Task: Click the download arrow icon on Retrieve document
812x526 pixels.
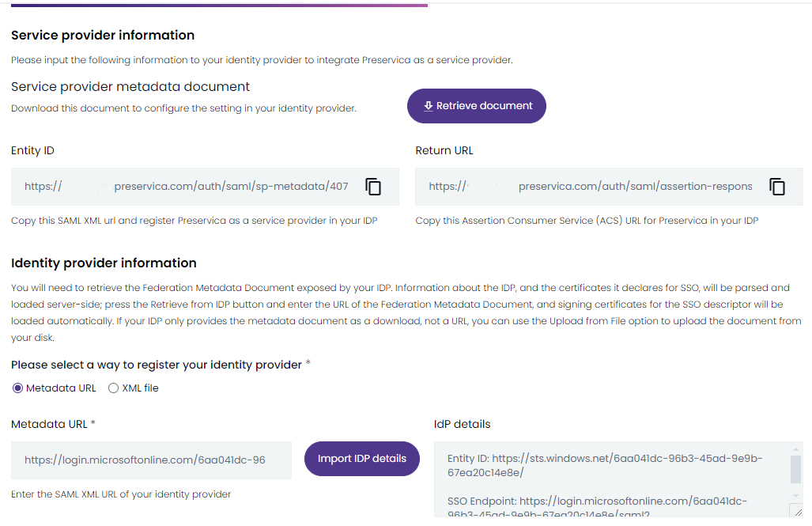Action: click(429, 106)
